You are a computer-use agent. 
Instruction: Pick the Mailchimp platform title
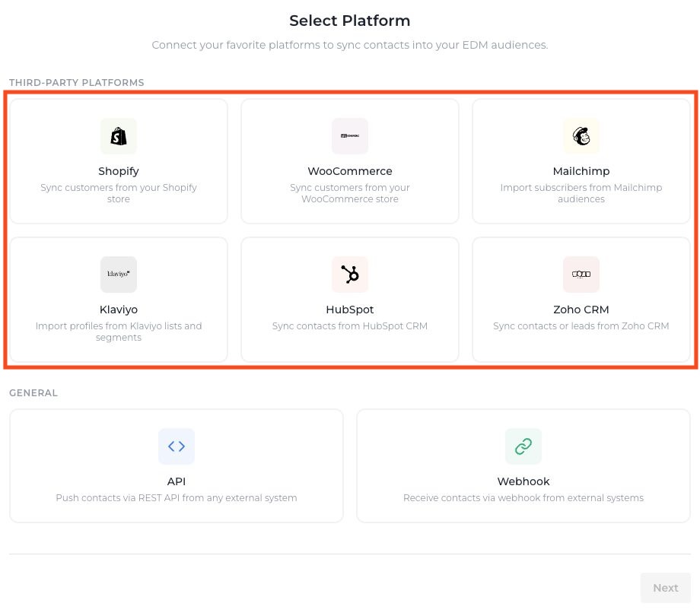click(x=581, y=171)
